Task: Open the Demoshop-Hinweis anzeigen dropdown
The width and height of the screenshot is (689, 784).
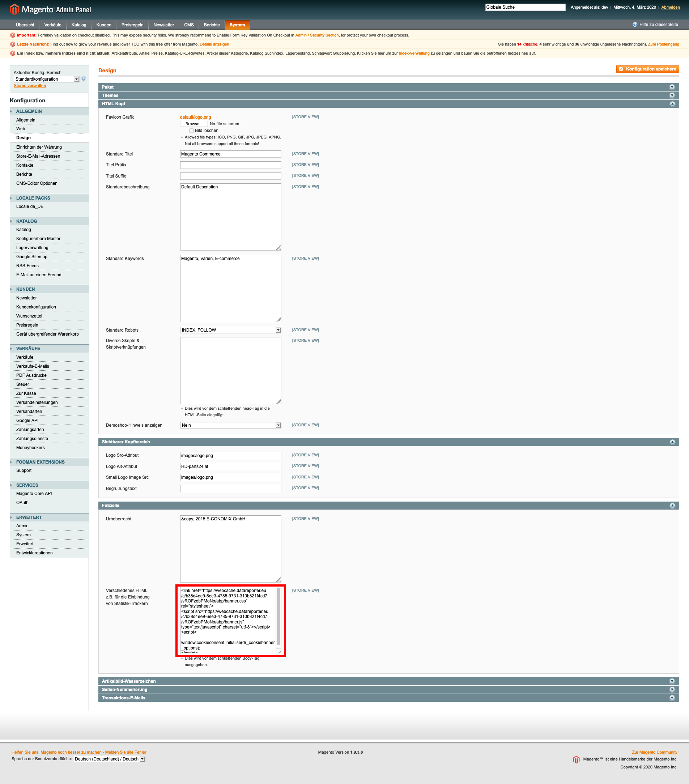Action: (230, 425)
